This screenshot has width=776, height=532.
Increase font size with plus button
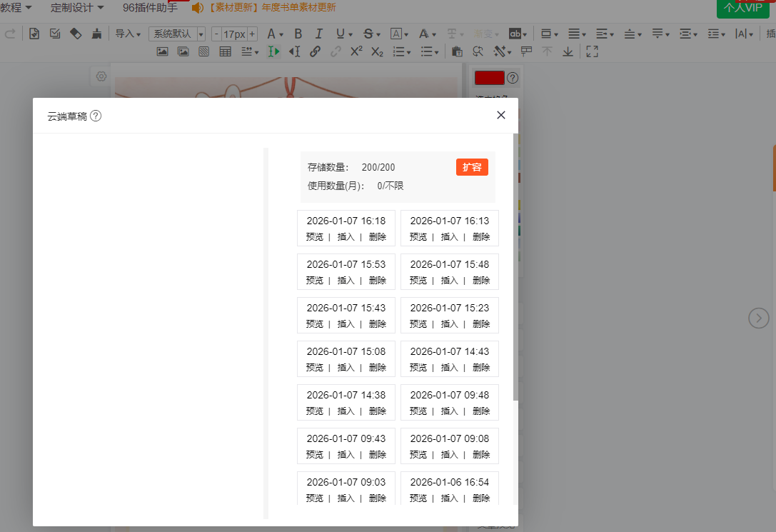[x=252, y=34]
